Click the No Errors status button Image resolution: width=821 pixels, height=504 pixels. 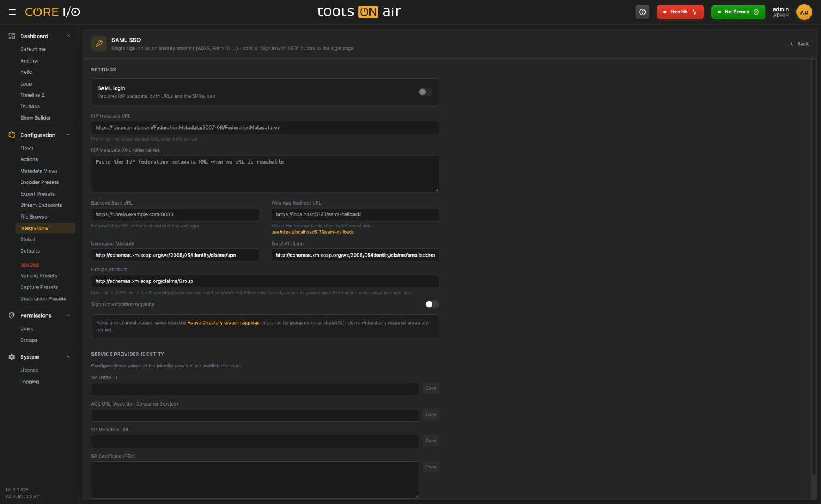pyautogui.click(x=738, y=12)
